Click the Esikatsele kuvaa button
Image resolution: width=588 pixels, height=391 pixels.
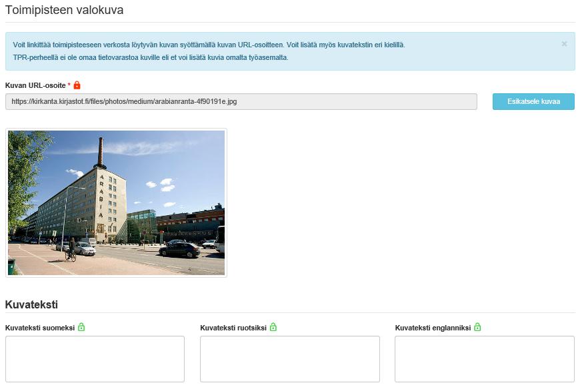[x=533, y=101]
